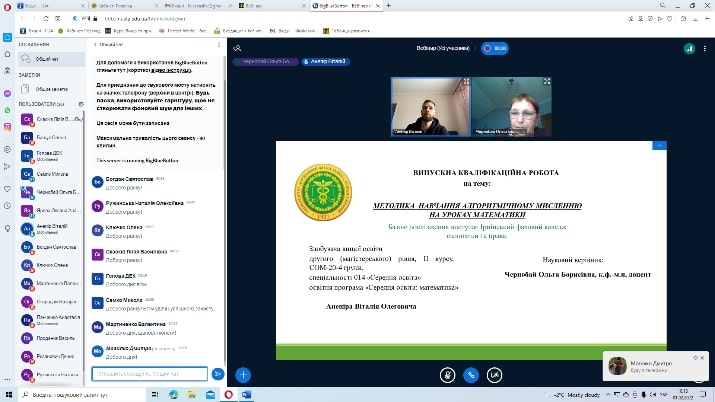Open the Opera menu logo
Screen dimensions: 715x402
pos(7,6)
